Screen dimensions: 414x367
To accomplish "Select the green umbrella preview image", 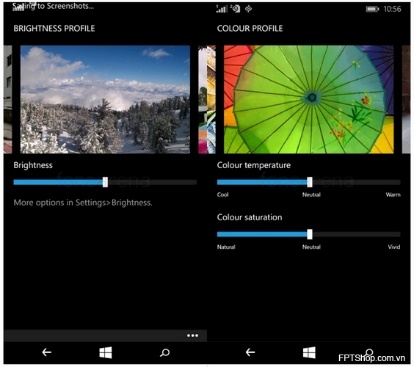I will pos(309,99).
